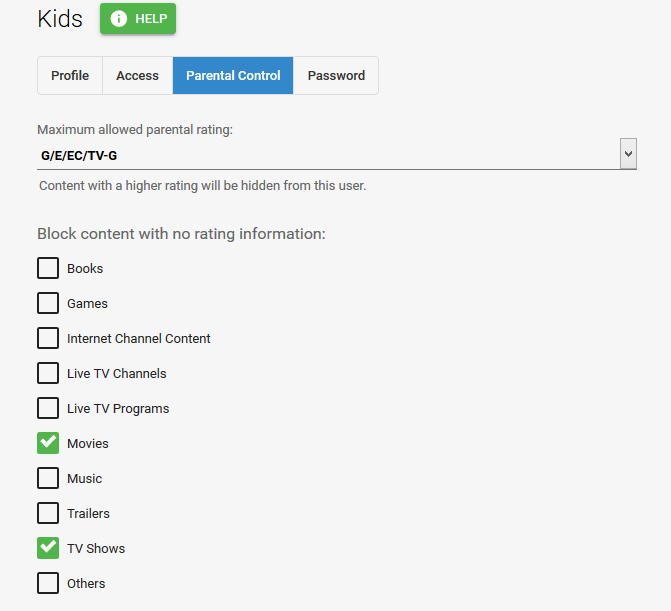Click the Kids user heading

60,19
